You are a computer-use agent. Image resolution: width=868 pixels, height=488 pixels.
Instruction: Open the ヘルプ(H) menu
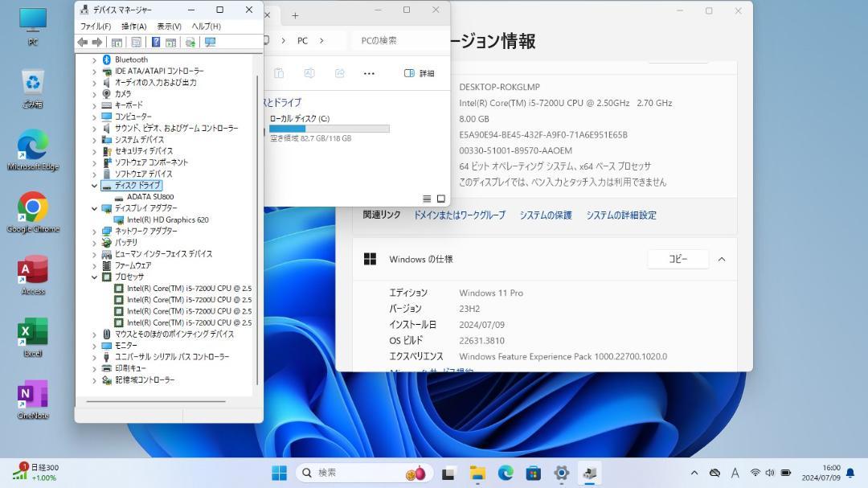coord(206,26)
